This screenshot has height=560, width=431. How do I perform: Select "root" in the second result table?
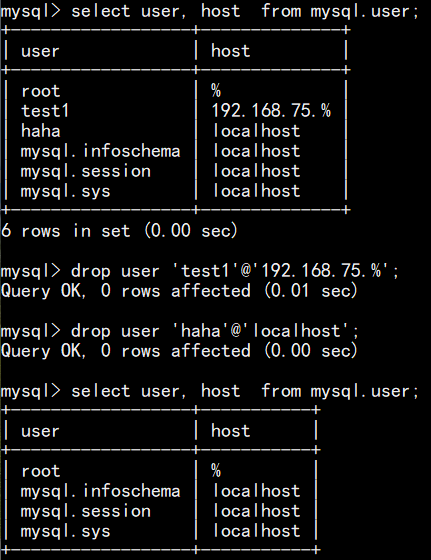40,471
